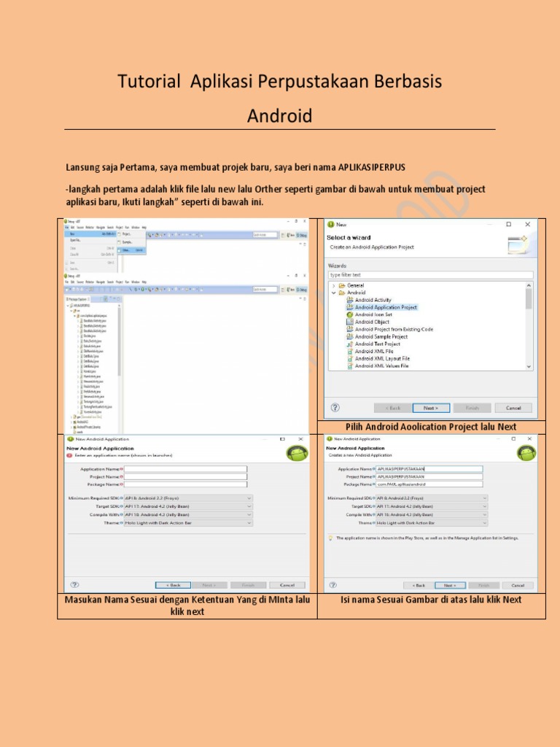The image size is (560, 747).
Task: Open help in the Select a wizard dialog
Action: 335,407
